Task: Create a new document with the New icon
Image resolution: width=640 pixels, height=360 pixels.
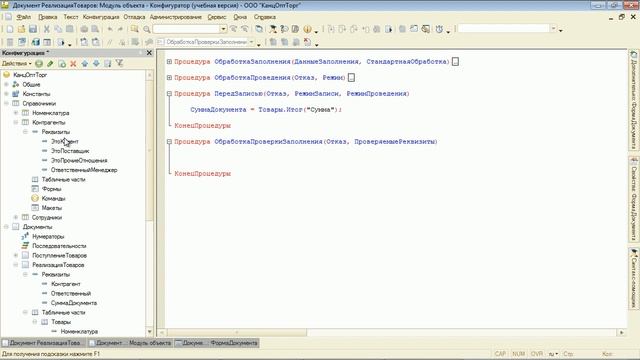Action: coord(10,29)
